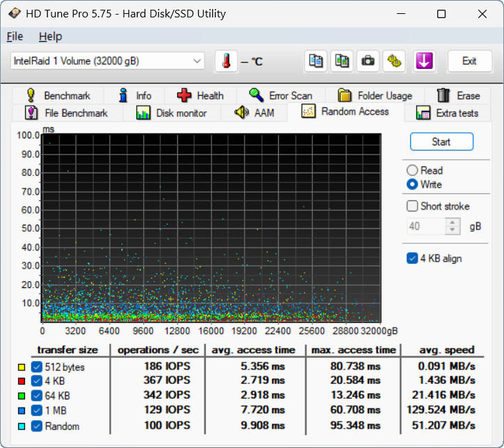Click the HD Tune app title icon

coord(15,14)
